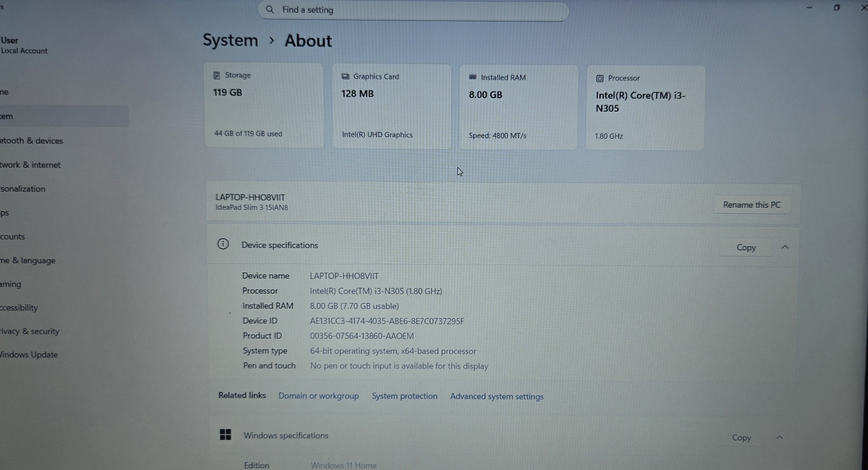Open the Storage 119 GB card
Image resolution: width=868 pixels, height=470 pixels.
tap(264, 105)
